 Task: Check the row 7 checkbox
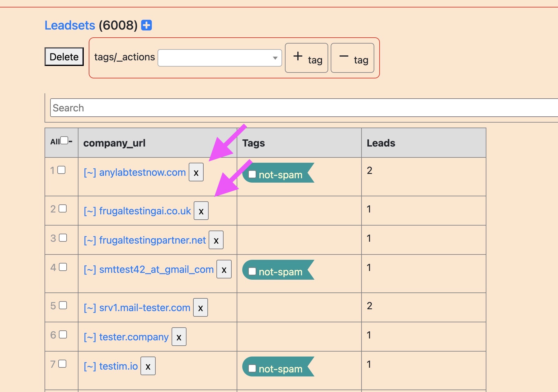[62, 364]
